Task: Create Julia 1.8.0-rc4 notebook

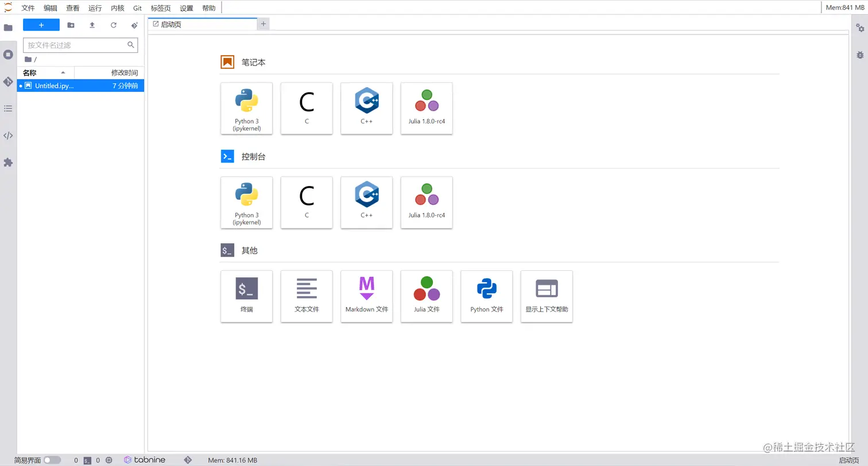Action: coord(427,108)
